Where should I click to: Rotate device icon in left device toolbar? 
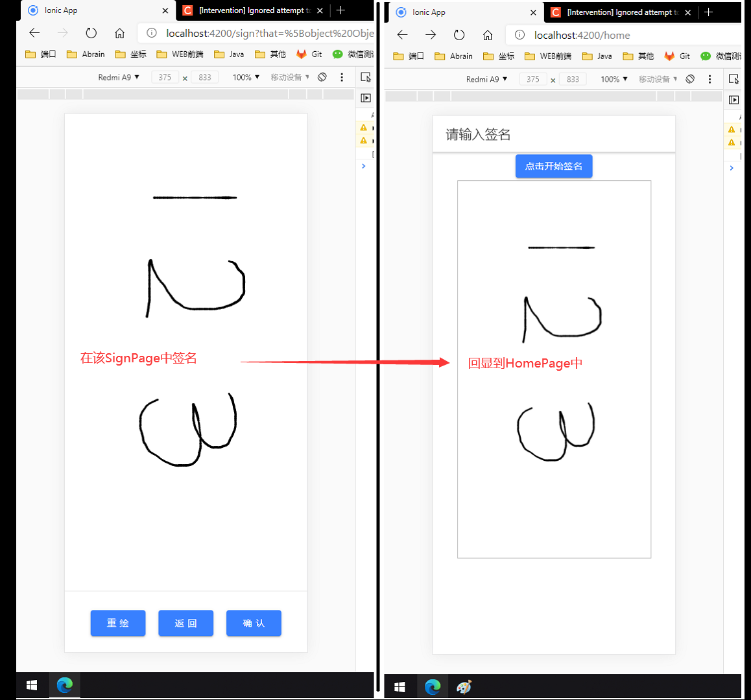[x=322, y=77]
